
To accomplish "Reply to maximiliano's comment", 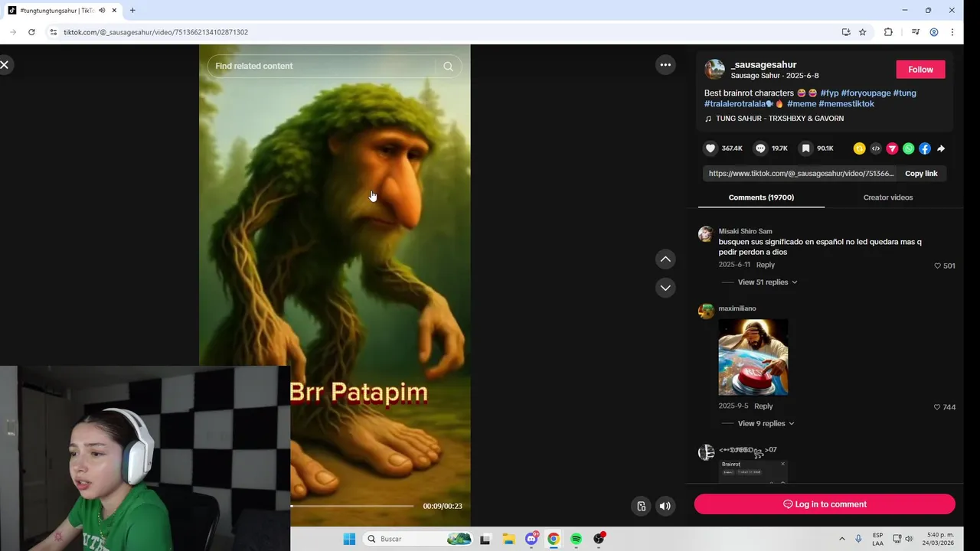I will click(x=763, y=406).
